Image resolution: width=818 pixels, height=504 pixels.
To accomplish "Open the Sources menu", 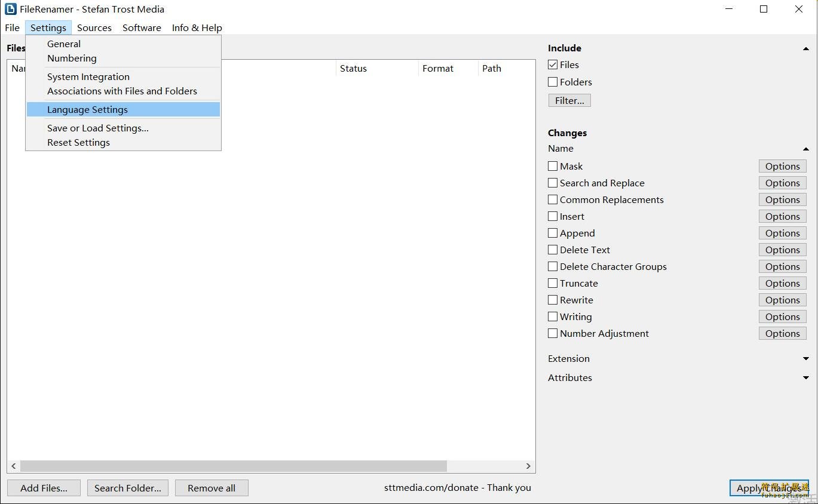I will [94, 28].
